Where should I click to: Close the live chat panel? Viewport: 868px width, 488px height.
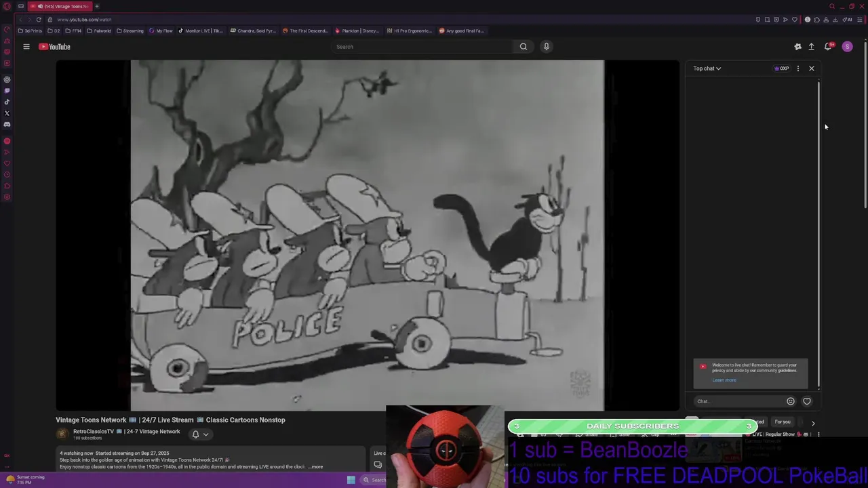(811, 68)
